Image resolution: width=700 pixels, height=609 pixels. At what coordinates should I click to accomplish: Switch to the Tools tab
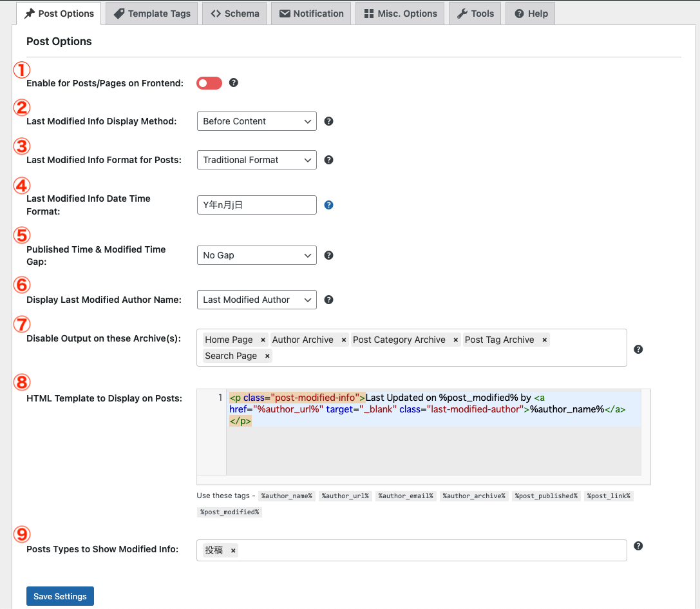pyautogui.click(x=475, y=12)
